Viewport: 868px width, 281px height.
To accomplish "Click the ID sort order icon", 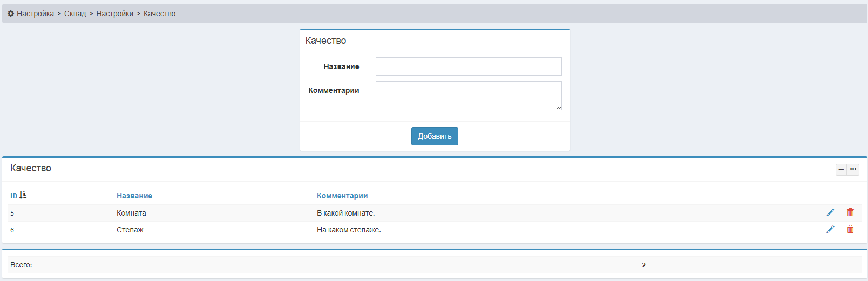I will pos(23,195).
